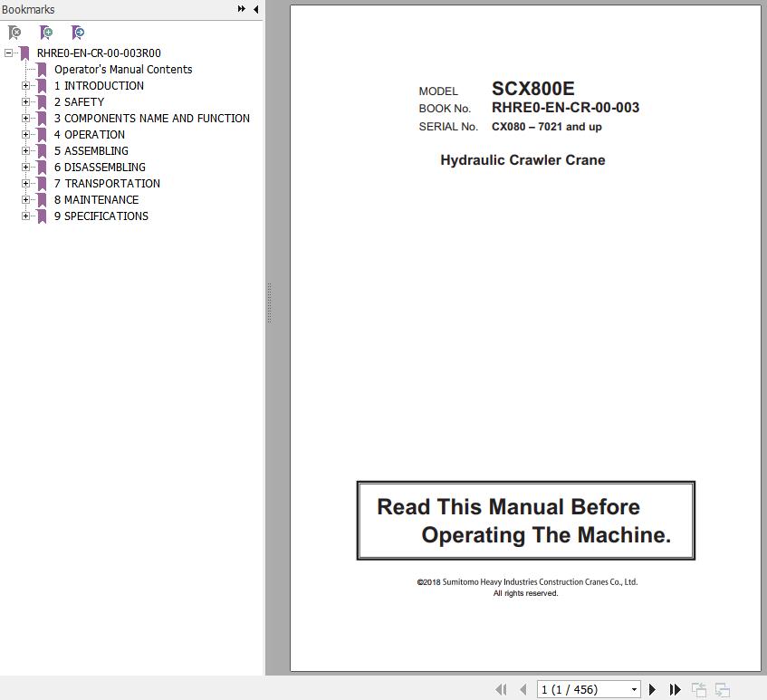The width and height of the screenshot is (767, 700).
Task: Click the SCX800E model text
Action: (532, 89)
